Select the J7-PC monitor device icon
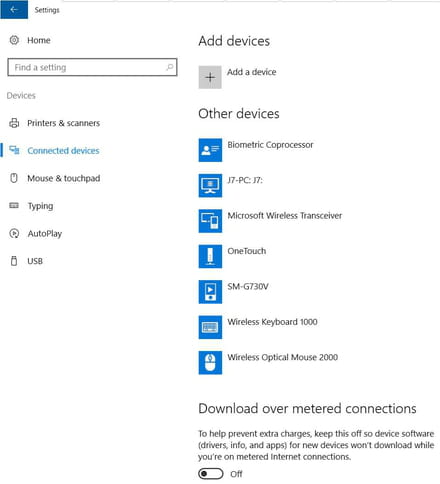This screenshot has height=484, width=440. pyautogui.click(x=210, y=186)
